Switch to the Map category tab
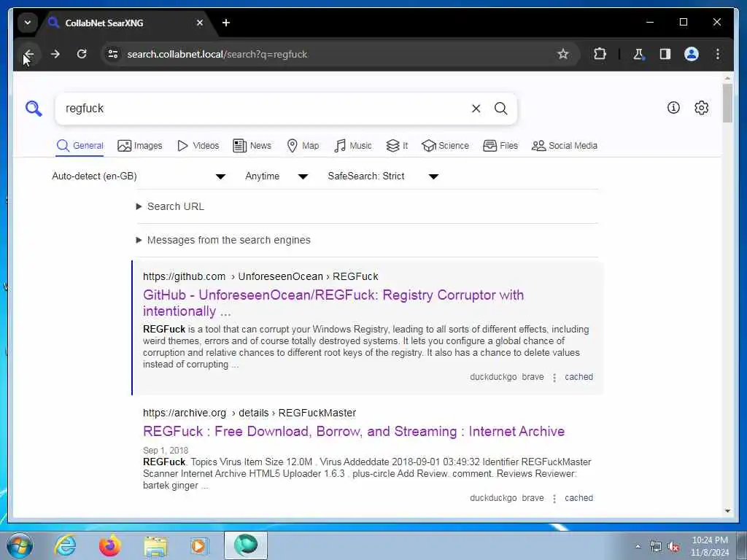 [x=303, y=146]
